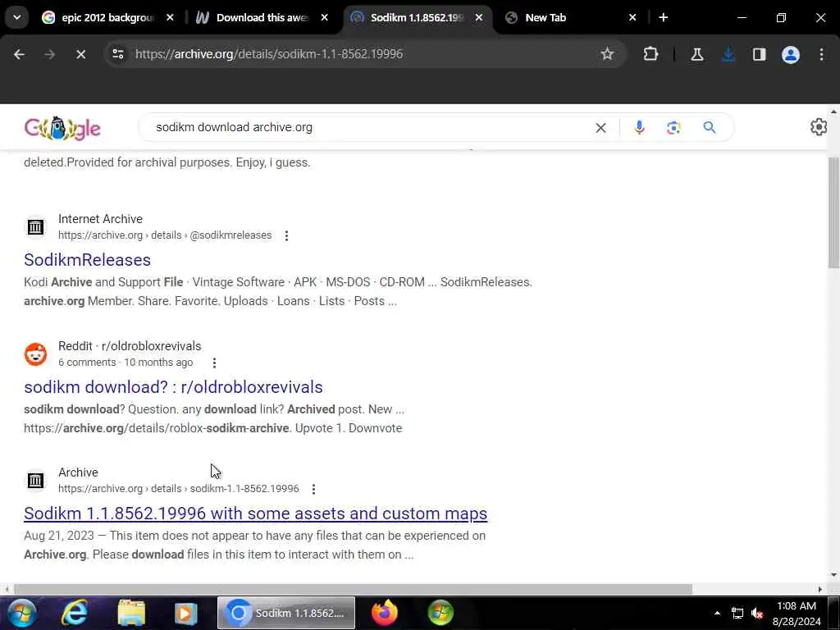Click the horizontal page scrollbar thumb
Screen dimensions: 840x630
[x=353, y=589]
